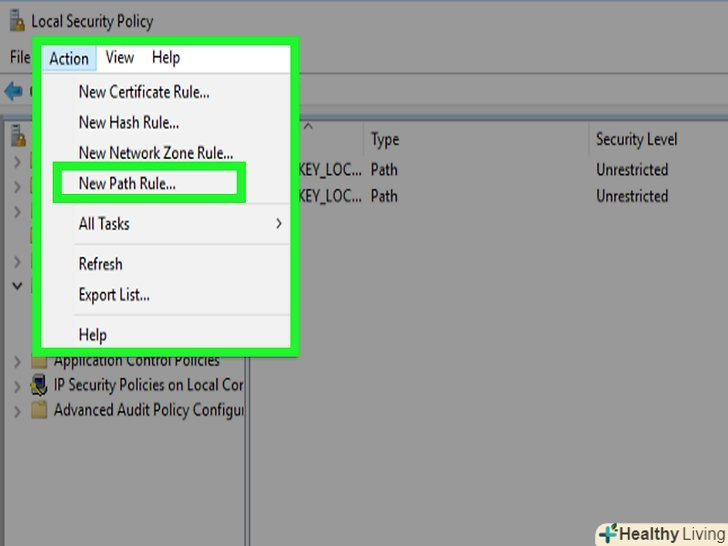Click second row's Path type cell
The width and height of the screenshot is (728, 546).
coord(384,196)
